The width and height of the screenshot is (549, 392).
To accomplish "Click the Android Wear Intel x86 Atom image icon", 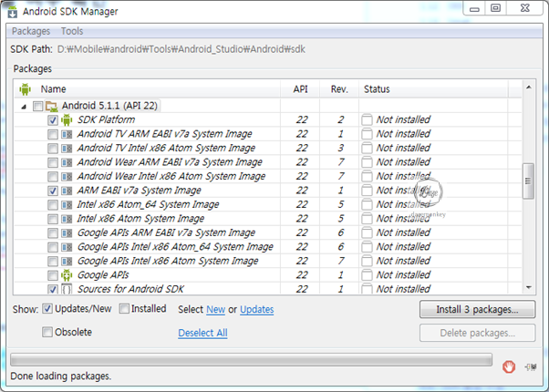I will pyautogui.click(x=67, y=177).
